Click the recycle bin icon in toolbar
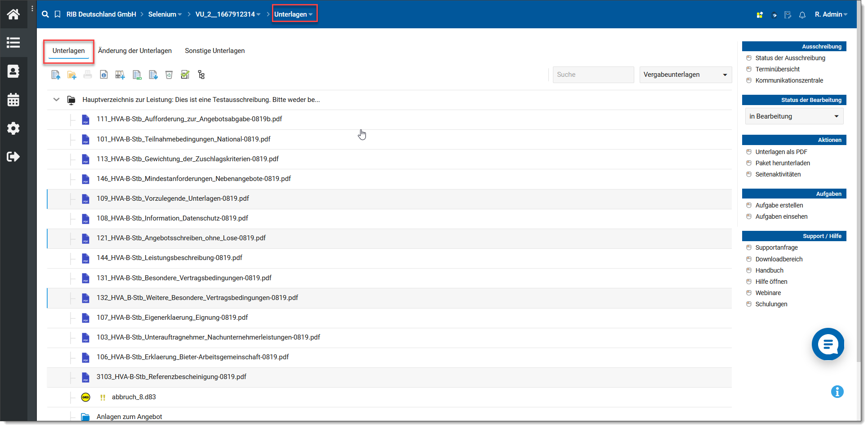The height and width of the screenshot is (428, 868). tap(169, 75)
